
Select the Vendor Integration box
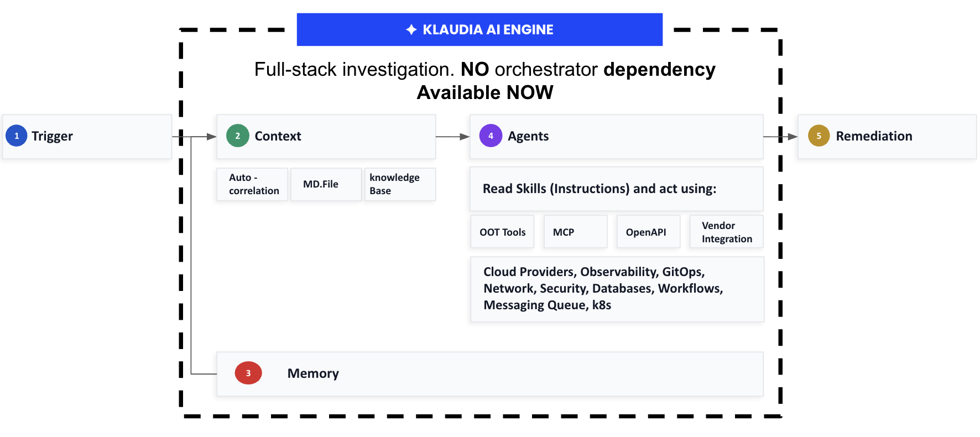pos(727,232)
